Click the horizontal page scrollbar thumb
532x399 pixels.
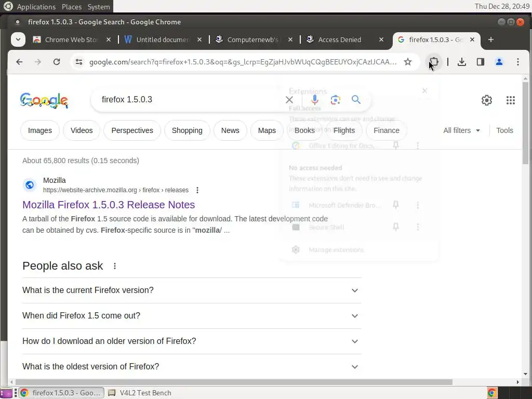pyautogui.click(x=234, y=382)
